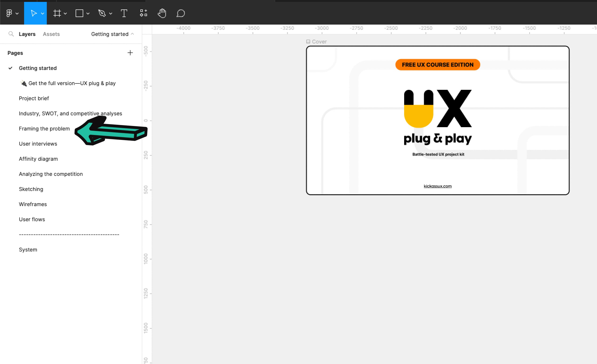
Task: Switch to the Layers tab
Action: click(27, 34)
